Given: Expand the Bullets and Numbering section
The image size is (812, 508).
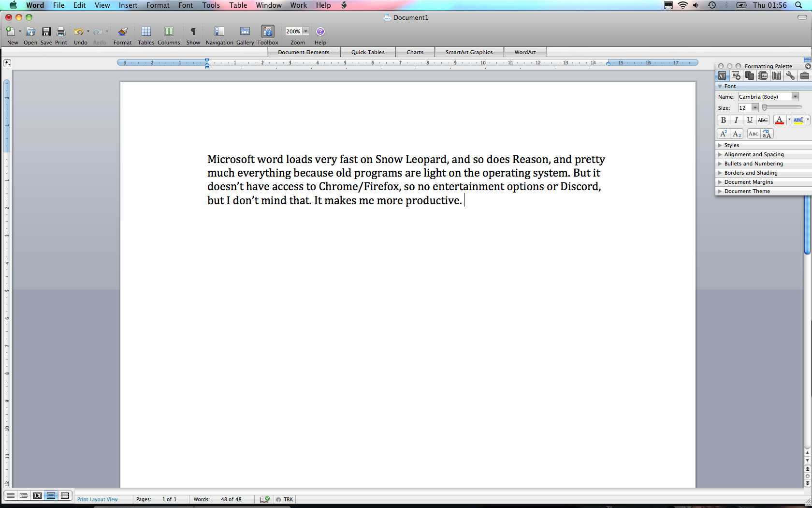Looking at the screenshot, I should (x=720, y=164).
